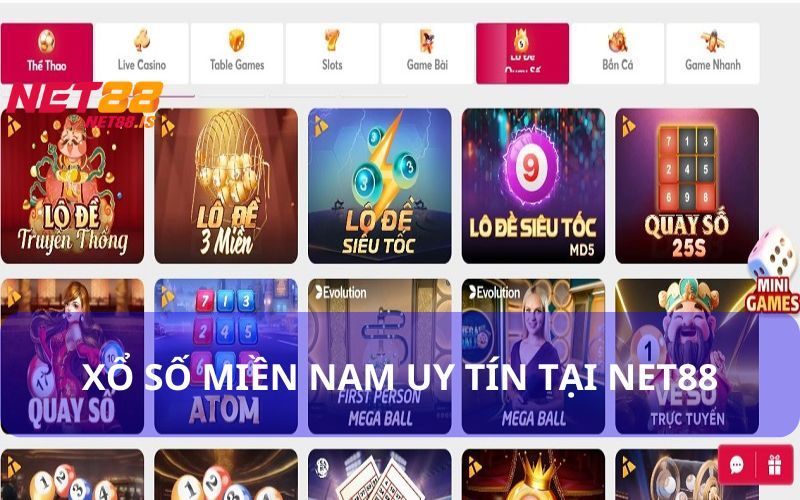Open the Mini Games dice icon
The image size is (800, 500).
coord(773,270)
